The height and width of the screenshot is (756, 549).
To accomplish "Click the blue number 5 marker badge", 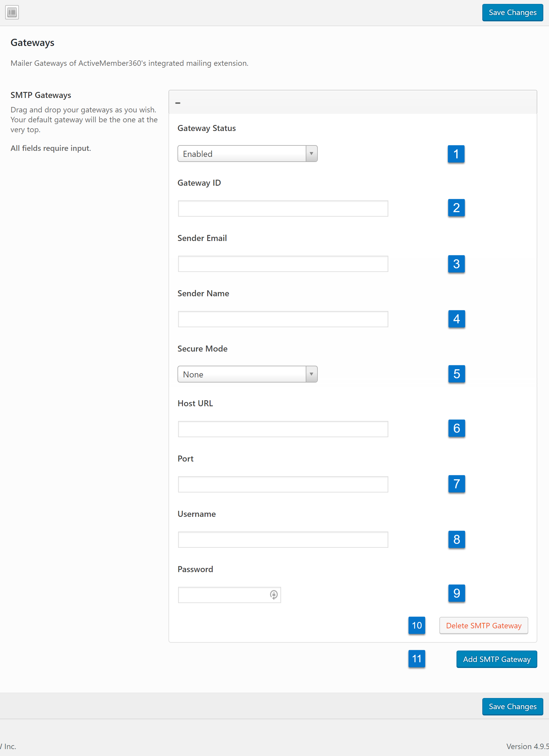I will pos(456,374).
